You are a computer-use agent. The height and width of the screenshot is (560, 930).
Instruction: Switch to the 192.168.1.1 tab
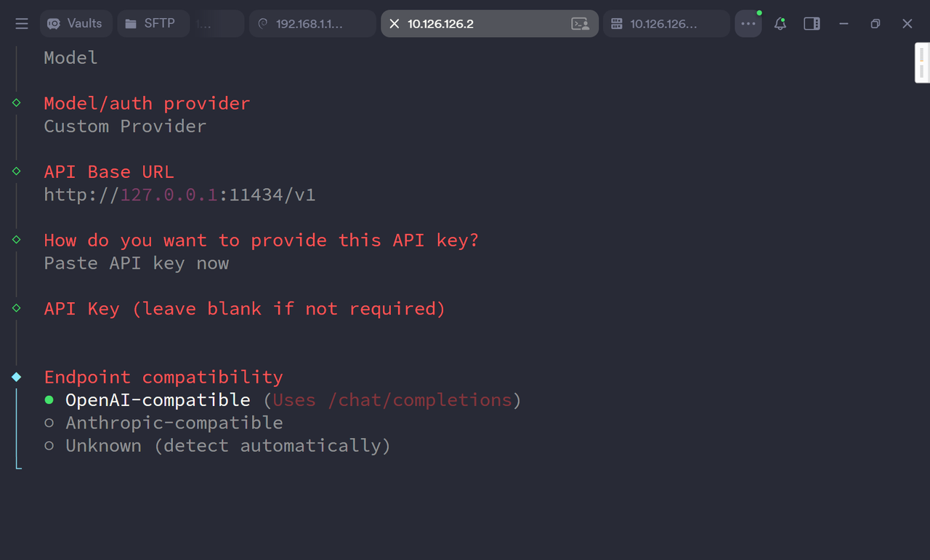coord(312,23)
